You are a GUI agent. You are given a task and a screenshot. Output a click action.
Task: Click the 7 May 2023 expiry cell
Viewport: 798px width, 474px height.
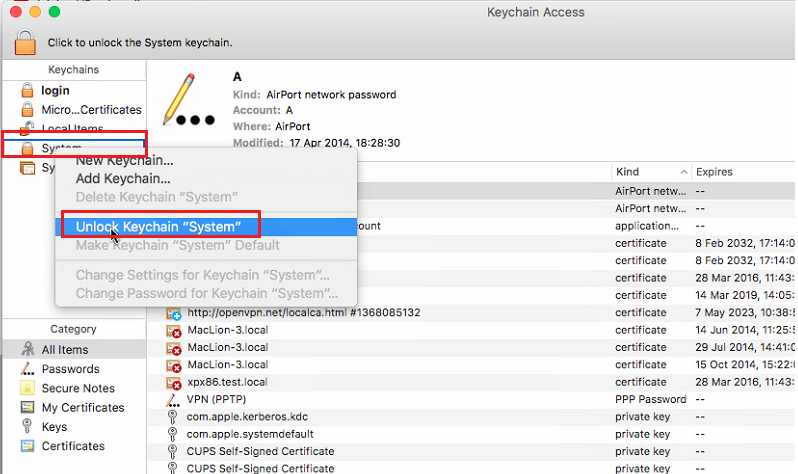click(744, 313)
